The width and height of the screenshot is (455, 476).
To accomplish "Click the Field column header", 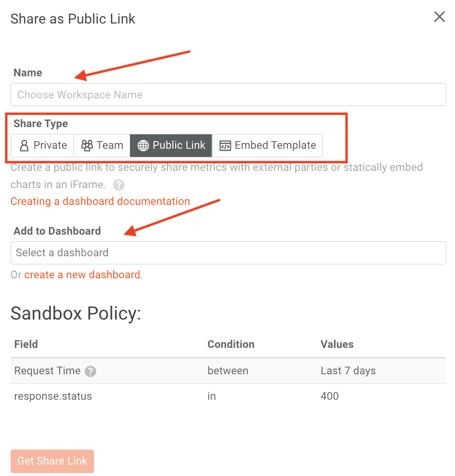I will coord(26,345).
